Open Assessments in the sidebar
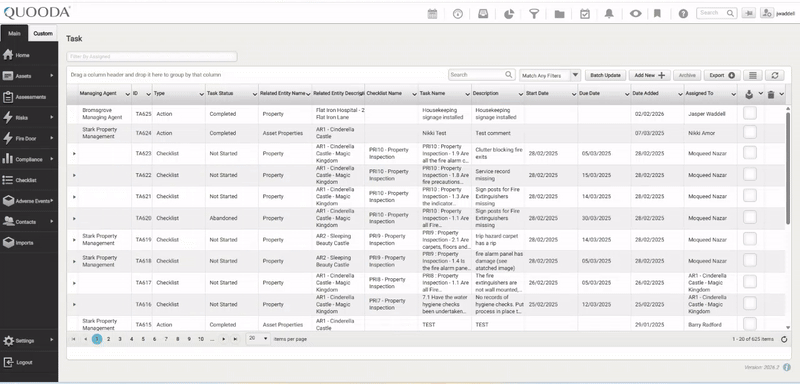The width and height of the screenshot is (800, 384). tap(29, 97)
